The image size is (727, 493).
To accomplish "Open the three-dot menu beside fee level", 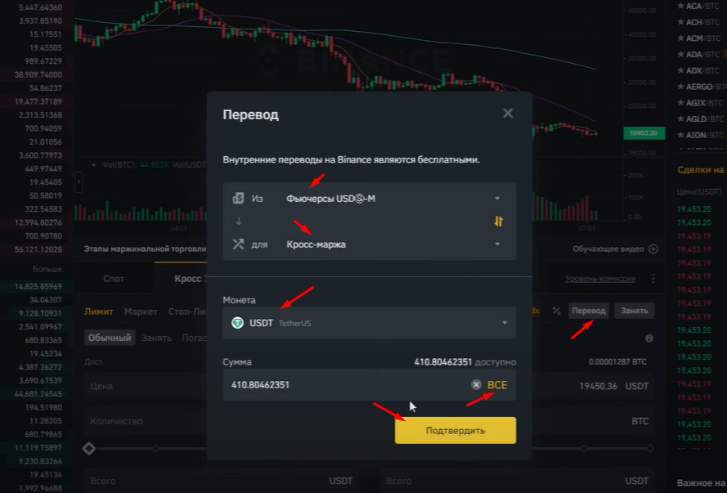I will [653, 279].
